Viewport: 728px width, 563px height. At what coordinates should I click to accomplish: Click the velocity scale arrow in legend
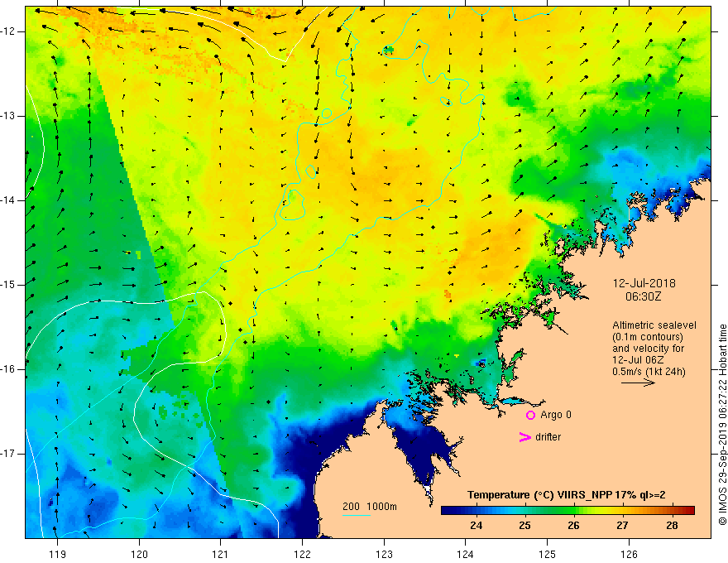(x=638, y=383)
